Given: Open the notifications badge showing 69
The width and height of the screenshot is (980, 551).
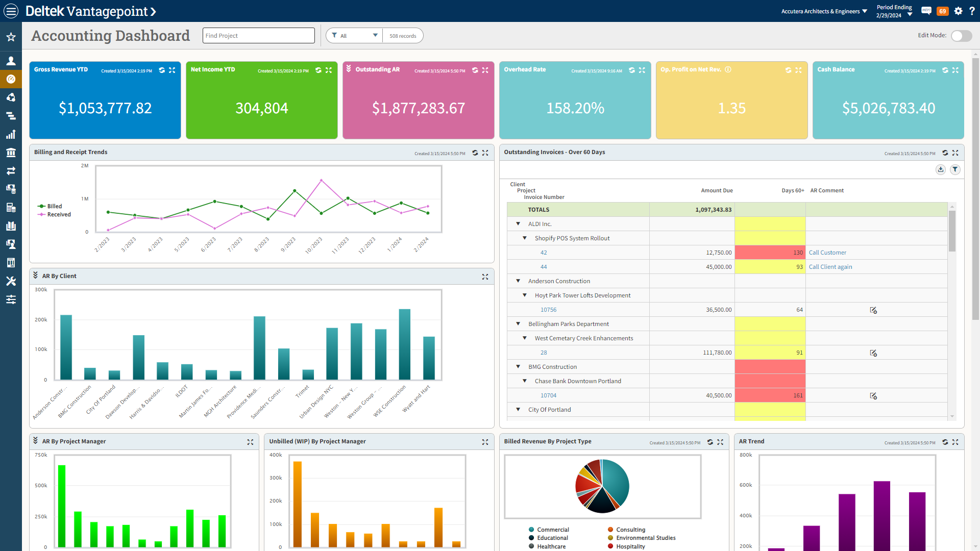Looking at the screenshot, I should coord(942,11).
